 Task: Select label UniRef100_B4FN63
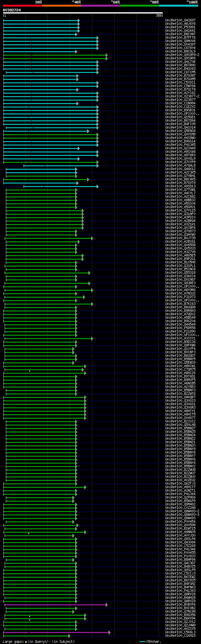click(x=180, y=587)
